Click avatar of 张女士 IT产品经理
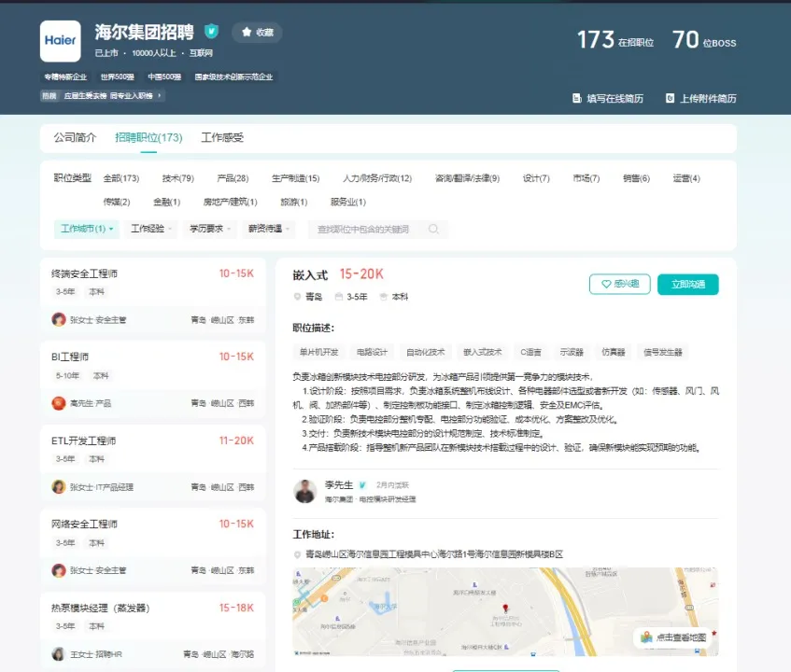Screen dimensions: 791x672 (x=59, y=487)
